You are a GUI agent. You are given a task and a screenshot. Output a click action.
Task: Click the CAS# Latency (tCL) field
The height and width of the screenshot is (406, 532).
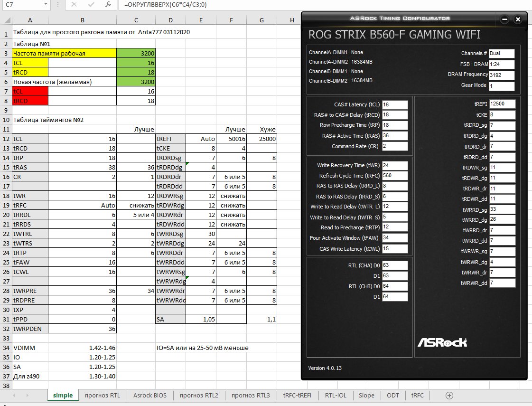395,104
